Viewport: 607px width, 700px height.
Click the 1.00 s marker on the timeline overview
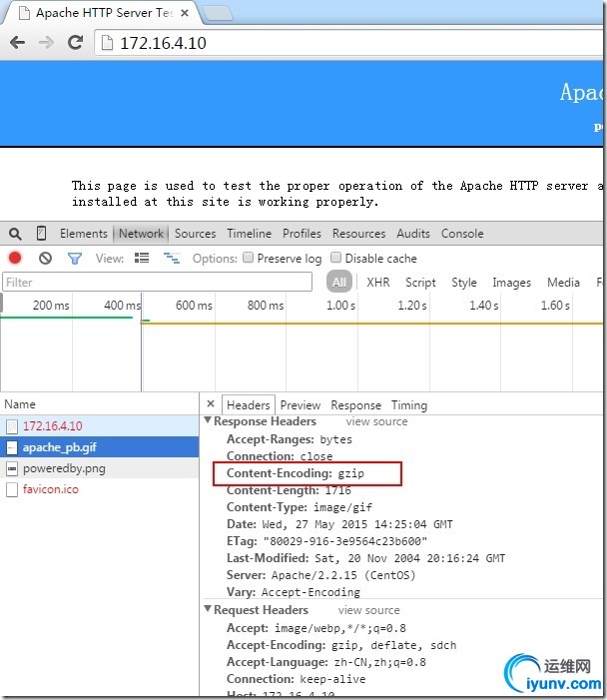pos(340,306)
